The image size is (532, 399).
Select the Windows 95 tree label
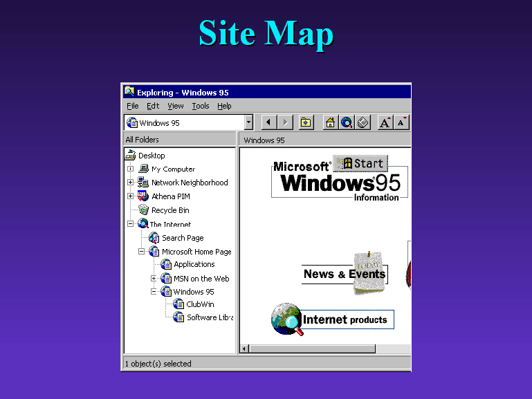(194, 292)
